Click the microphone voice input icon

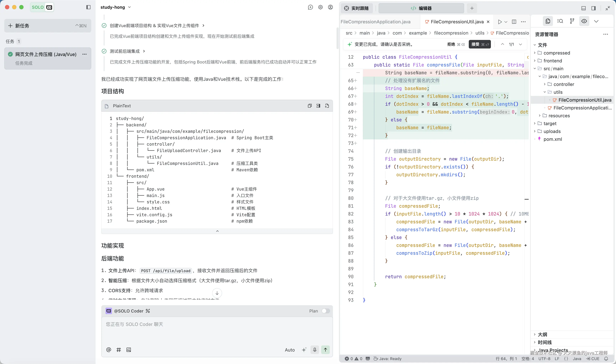pos(315,350)
